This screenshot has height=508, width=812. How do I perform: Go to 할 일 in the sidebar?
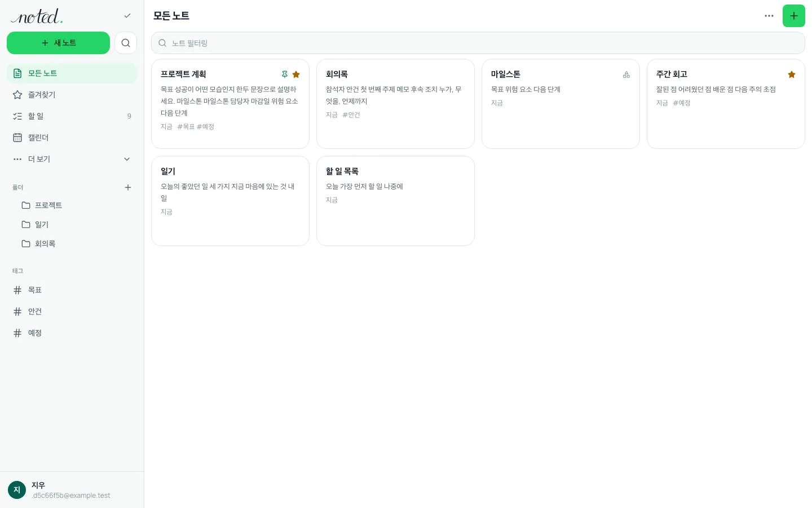pos(72,116)
